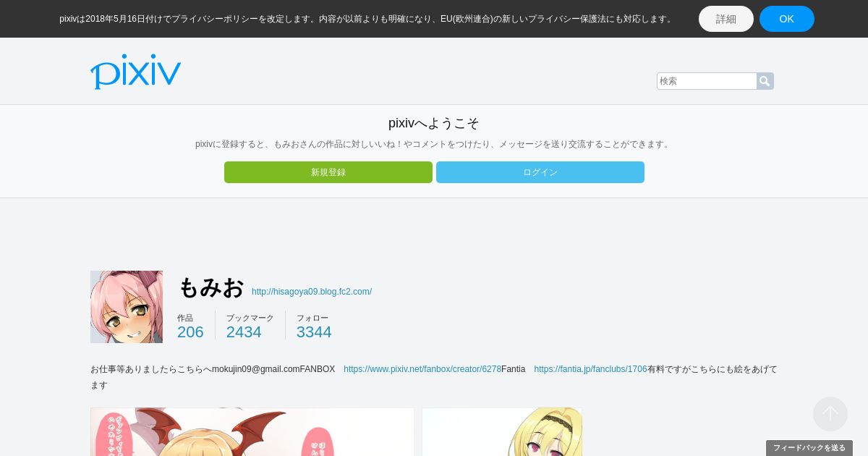The height and width of the screenshot is (456, 868).
Task: Dismiss privacy notice with OK button
Action: 787,19
